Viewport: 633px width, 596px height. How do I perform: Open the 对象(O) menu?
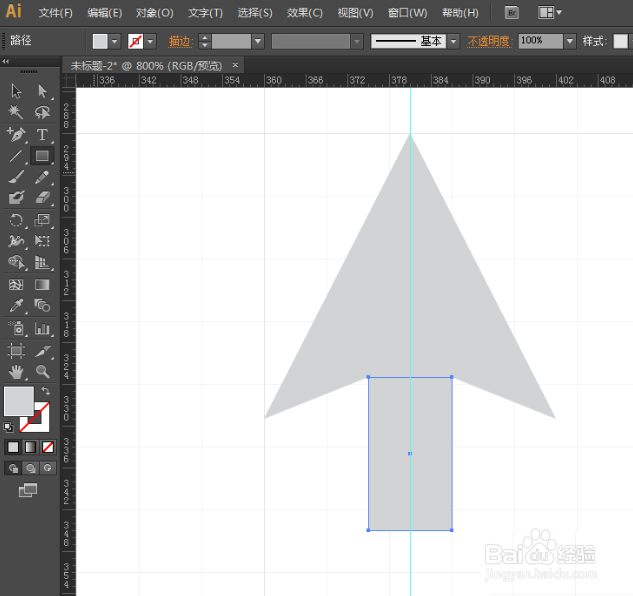pos(155,13)
